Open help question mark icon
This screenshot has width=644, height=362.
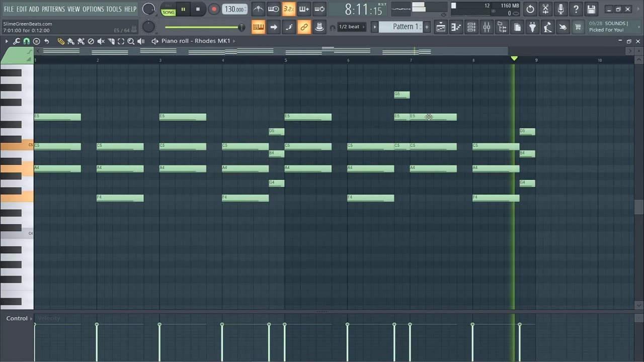click(x=576, y=9)
